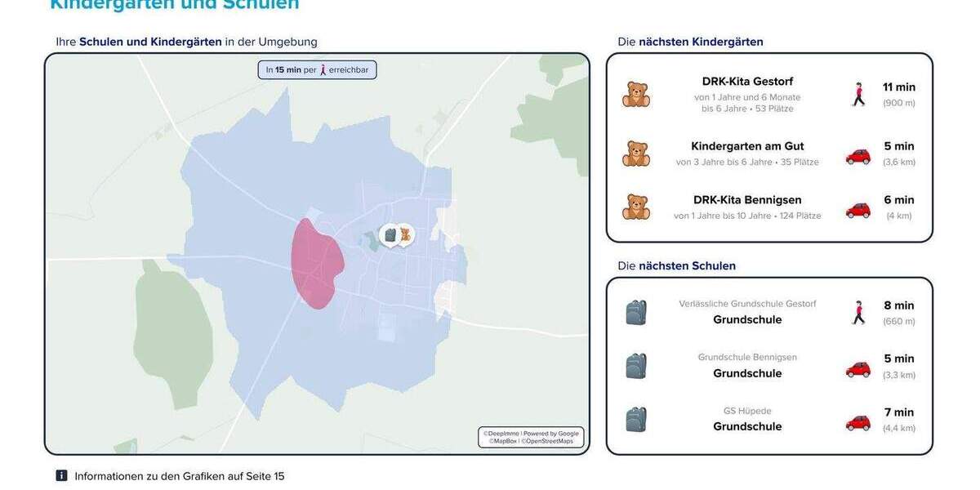
Task: Click the red car icon for GS Hüpede
Action: pos(857,421)
